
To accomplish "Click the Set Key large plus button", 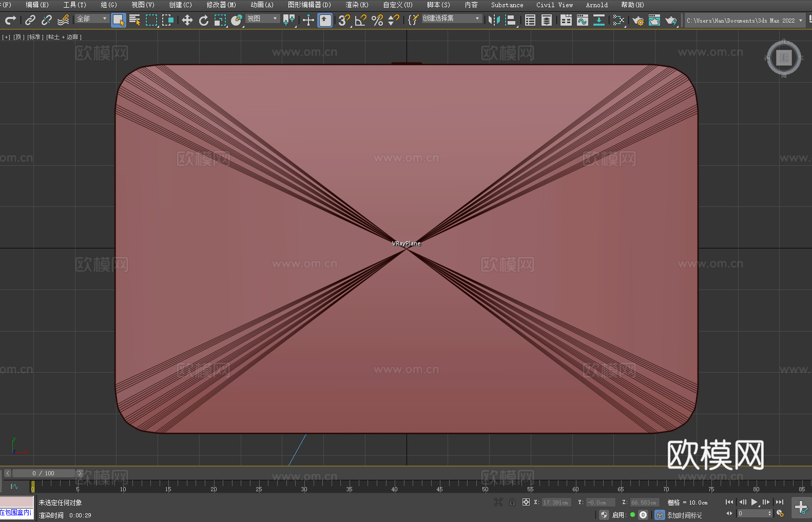I will pos(801,508).
